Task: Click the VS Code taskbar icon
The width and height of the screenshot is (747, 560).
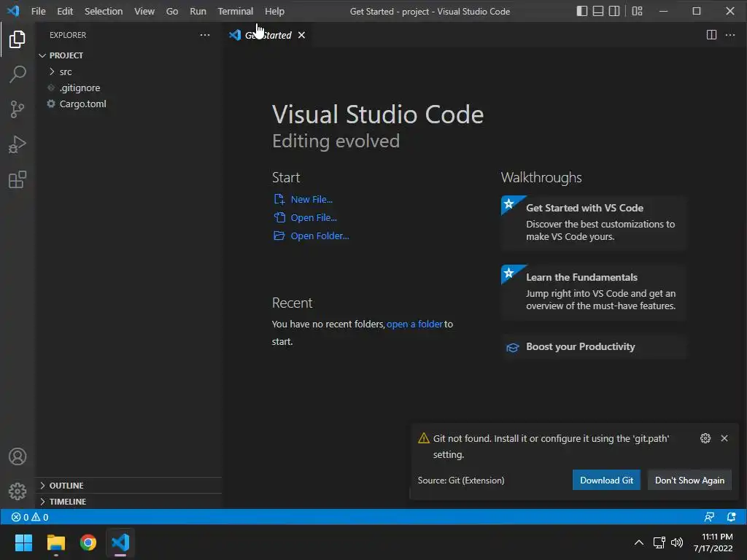Action: [120, 542]
